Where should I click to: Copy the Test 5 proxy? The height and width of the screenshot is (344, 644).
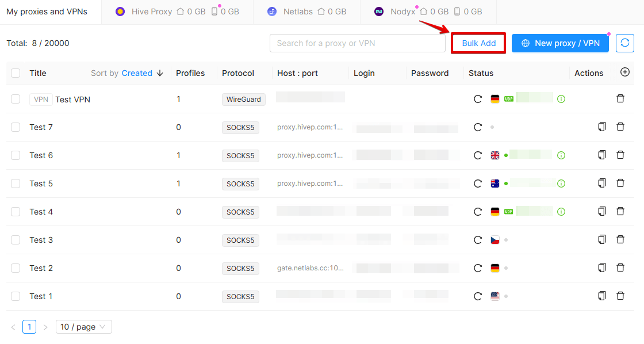pos(601,183)
